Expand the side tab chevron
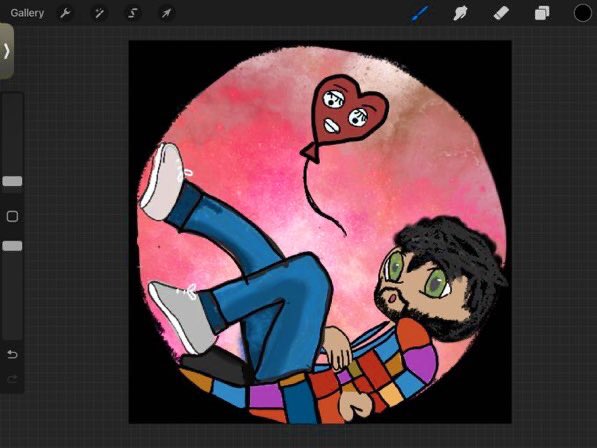This screenshot has height=448, width=597. tap(6, 51)
